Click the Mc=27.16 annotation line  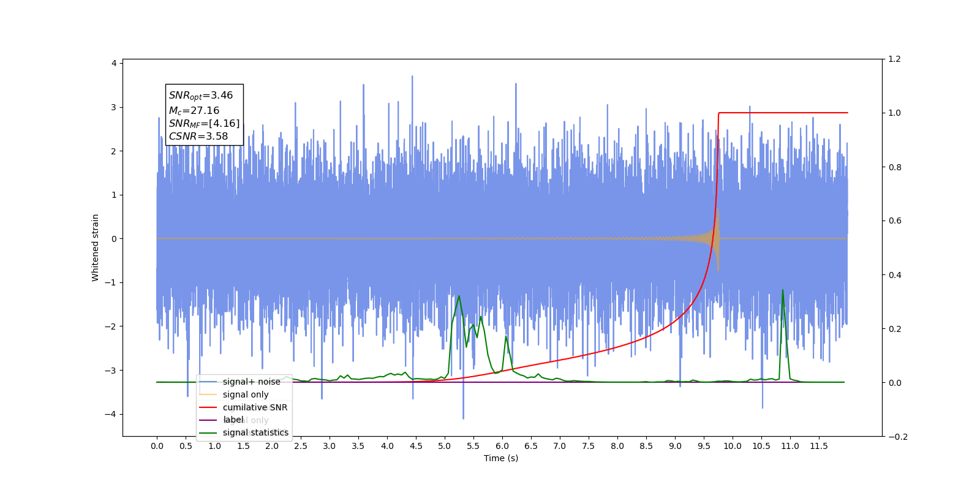click(x=194, y=110)
